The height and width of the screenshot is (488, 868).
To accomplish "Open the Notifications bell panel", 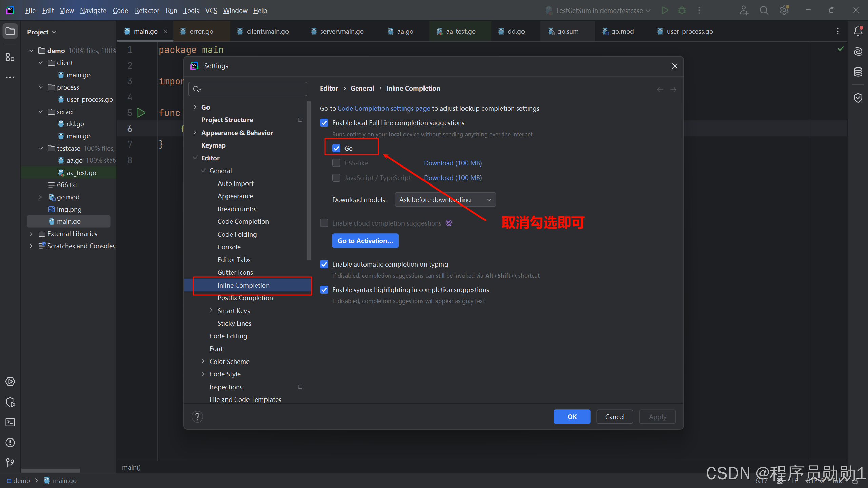I will pyautogui.click(x=858, y=31).
